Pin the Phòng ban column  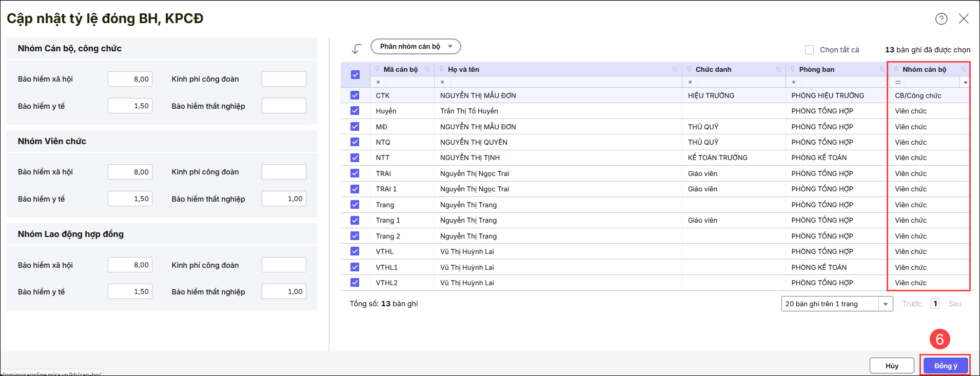point(793,70)
